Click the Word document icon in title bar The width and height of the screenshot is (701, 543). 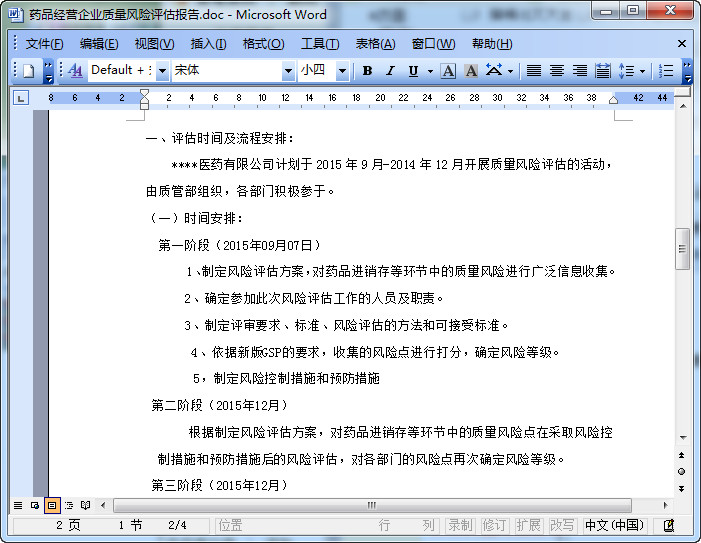click(16, 14)
